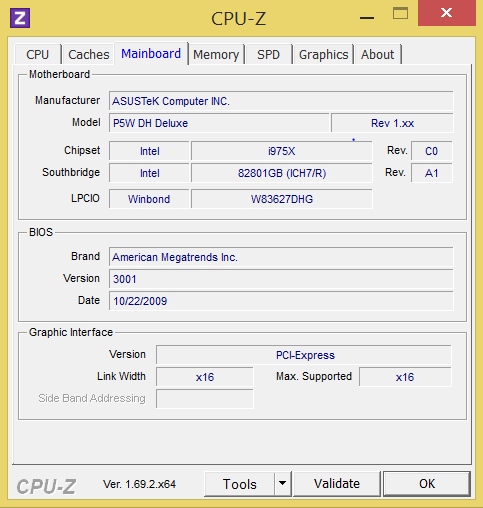Switch to the CPU tab
The image size is (483, 508).
click(38, 54)
